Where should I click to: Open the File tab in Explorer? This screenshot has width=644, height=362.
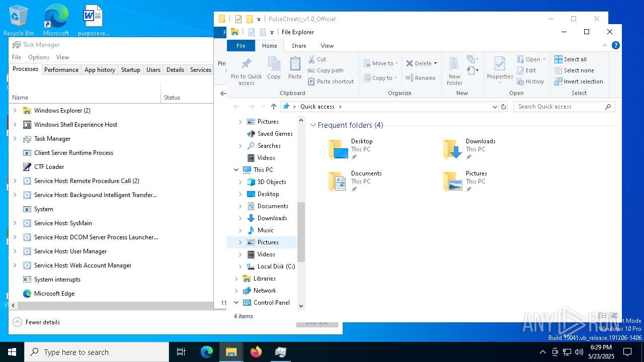pyautogui.click(x=241, y=46)
